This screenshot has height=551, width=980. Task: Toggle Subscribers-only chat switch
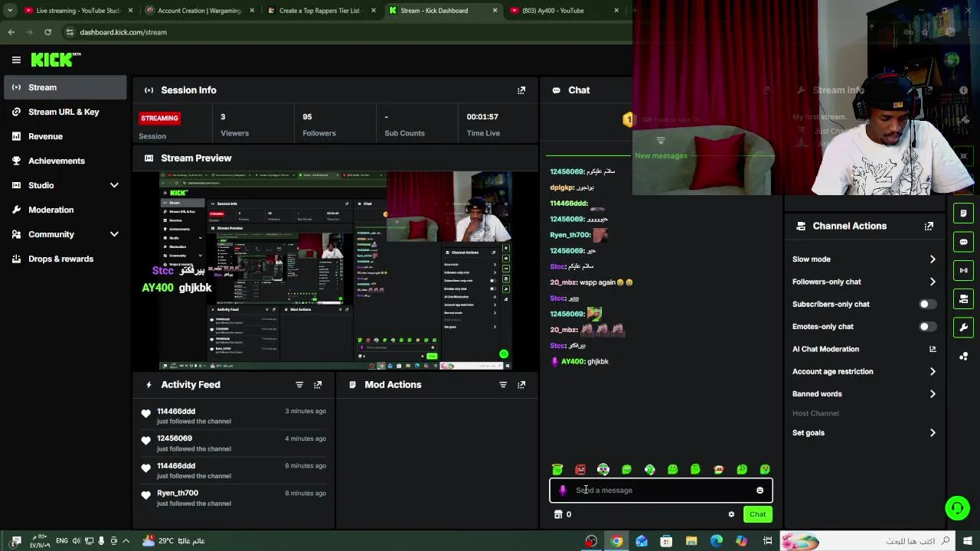coord(926,305)
